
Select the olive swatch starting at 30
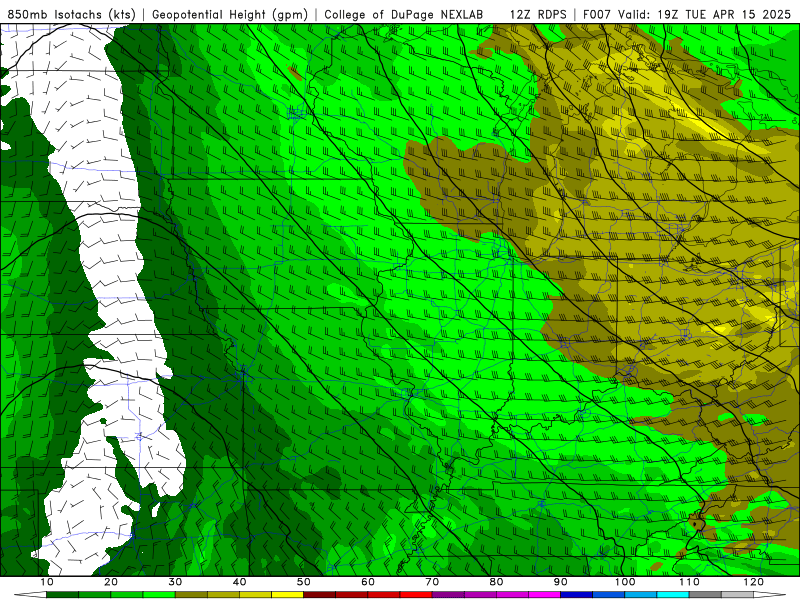[x=191, y=595]
